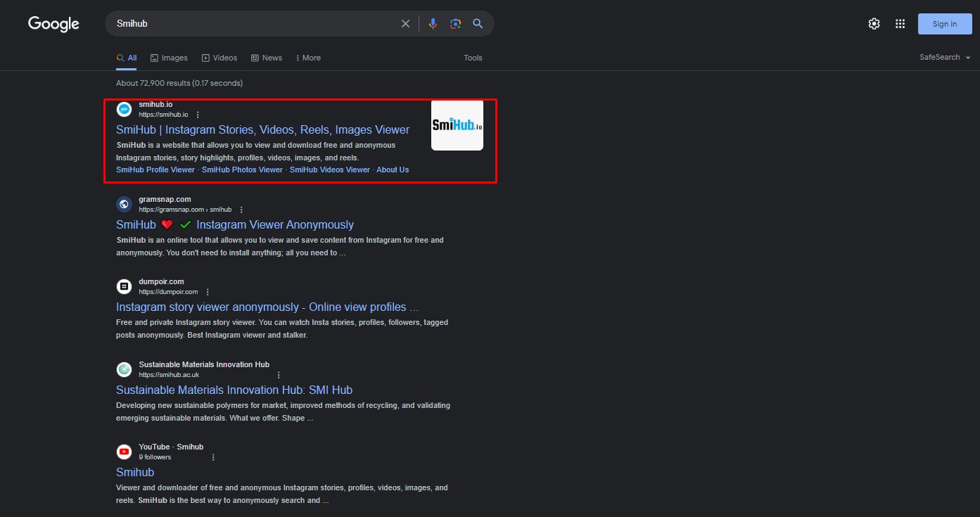The height and width of the screenshot is (517, 980).
Task: Open SmiHub Profile Viewer sitelink
Action: click(x=155, y=170)
